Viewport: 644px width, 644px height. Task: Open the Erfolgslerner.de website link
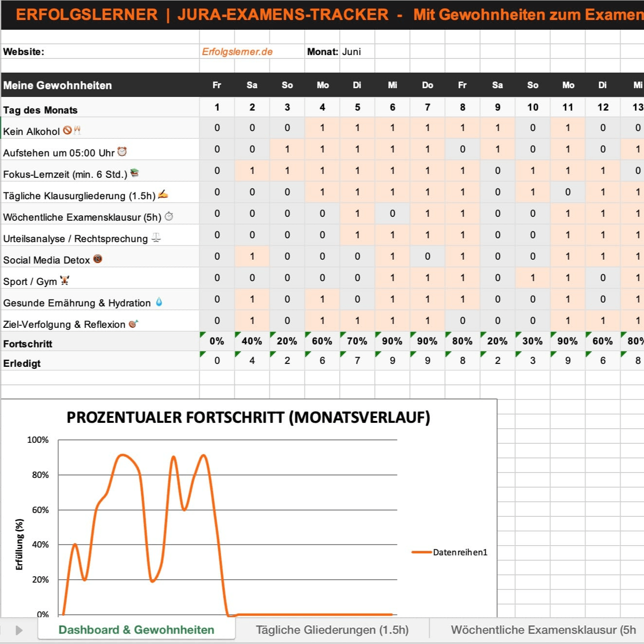pos(237,52)
